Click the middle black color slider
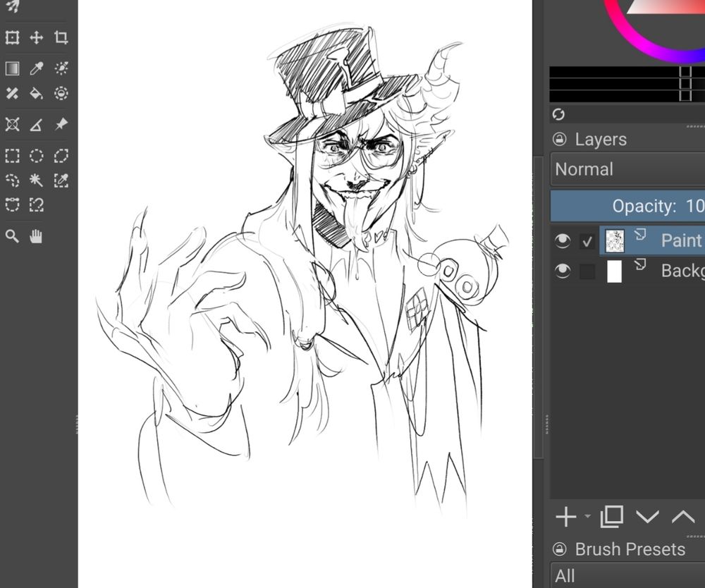 [627, 84]
